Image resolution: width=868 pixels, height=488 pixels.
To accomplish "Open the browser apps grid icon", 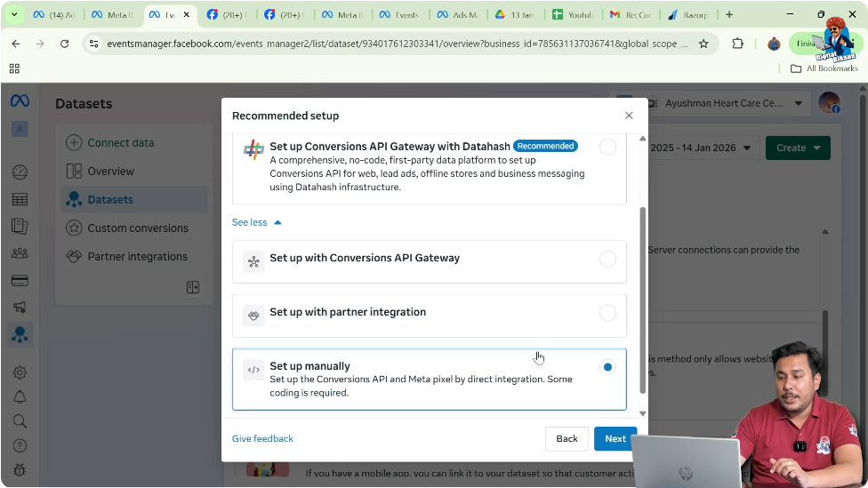I will click(x=14, y=68).
